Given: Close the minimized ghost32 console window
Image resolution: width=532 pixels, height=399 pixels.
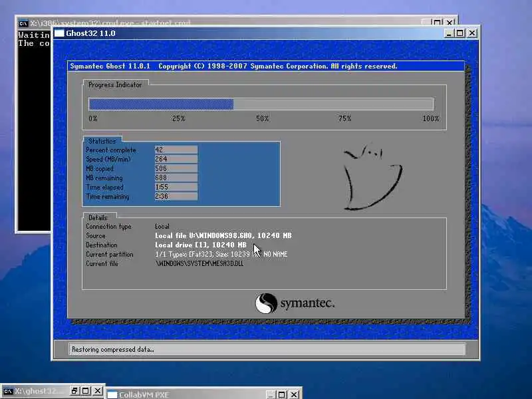Looking at the screenshot, I should pyautogui.click(x=98, y=391).
